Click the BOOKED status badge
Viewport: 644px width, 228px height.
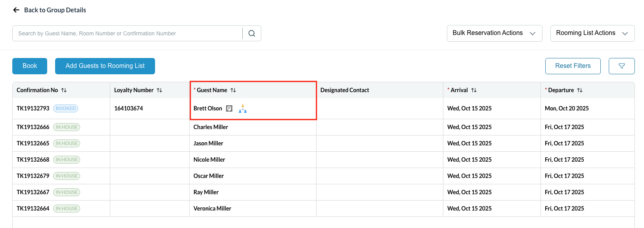[66, 108]
